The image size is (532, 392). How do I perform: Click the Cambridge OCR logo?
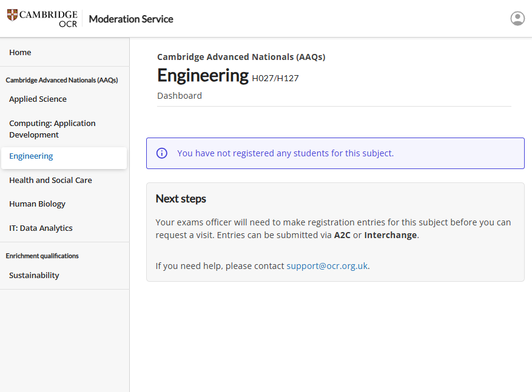click(x=42, y=19)
